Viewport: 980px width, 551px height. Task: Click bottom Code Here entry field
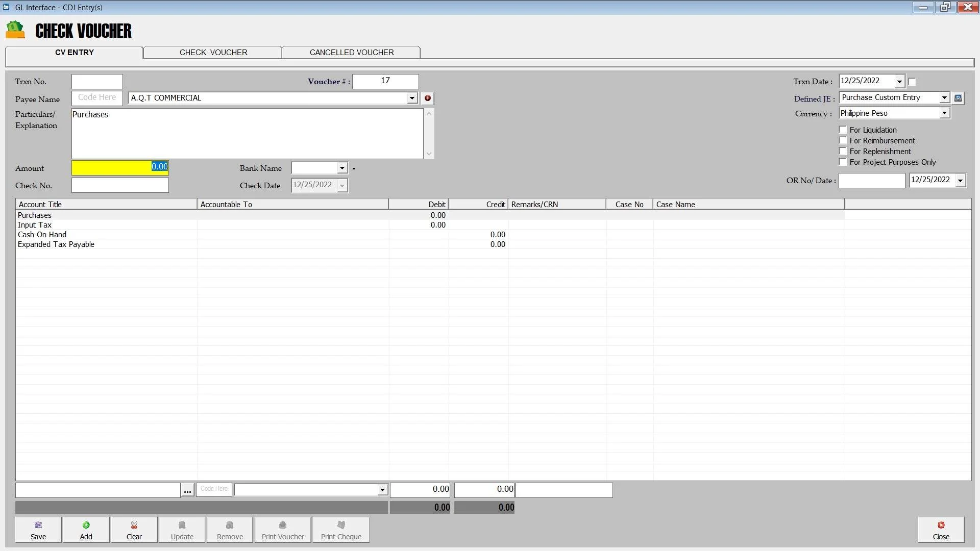[214, 490]
